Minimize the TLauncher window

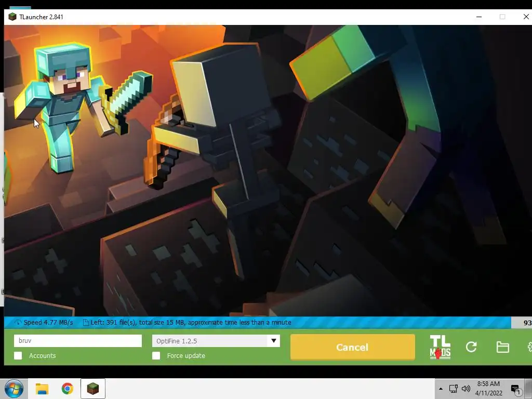pos(479,17)
